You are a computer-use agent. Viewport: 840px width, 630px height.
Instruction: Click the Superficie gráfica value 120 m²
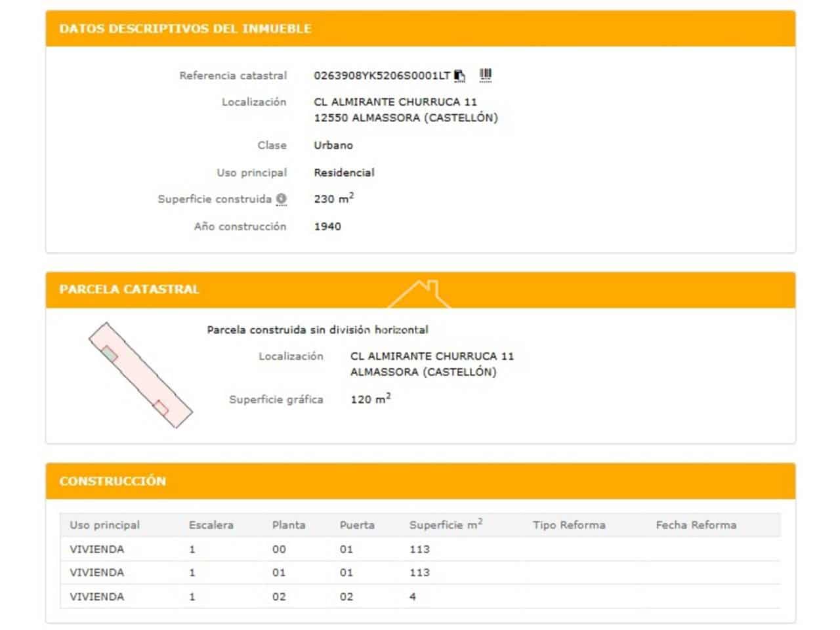click(370, 398)
